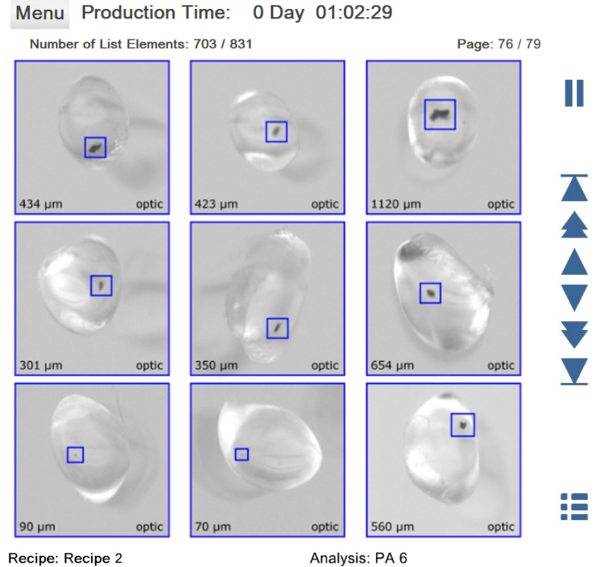
Task: Click the single down arrow icon
Action: pos(574,297)
